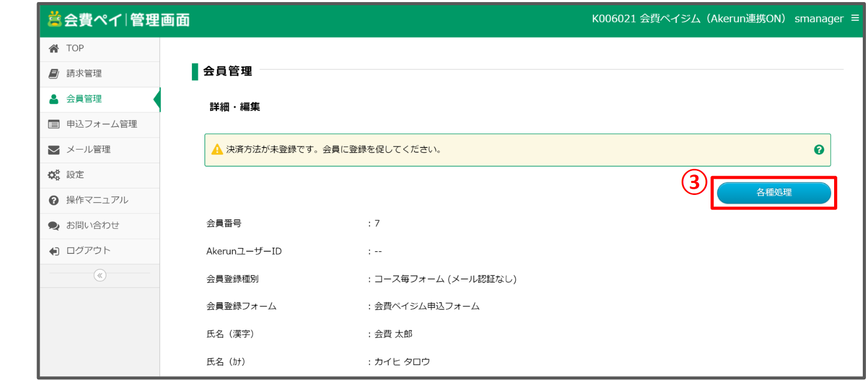The height and width of the screenshot is (381, 868).
Task: Click the logout arrow icon
Action: [x=54, y=251]
